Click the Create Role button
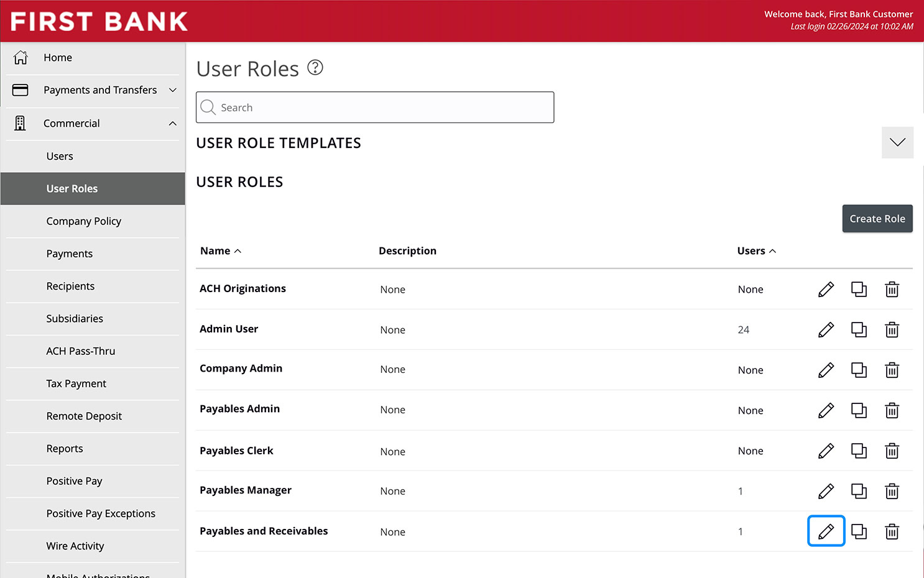924x578 pixels. [877, 218]
